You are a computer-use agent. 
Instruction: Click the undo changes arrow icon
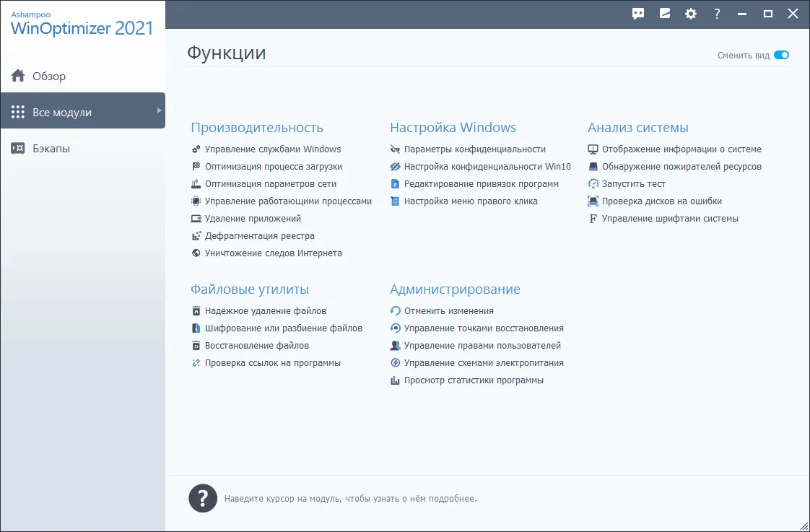395,311
